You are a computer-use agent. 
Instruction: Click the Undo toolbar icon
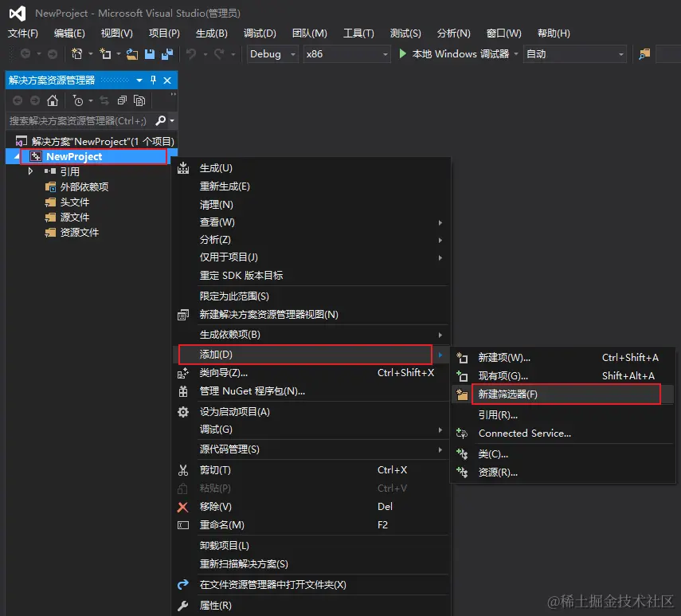click(191, 54)
